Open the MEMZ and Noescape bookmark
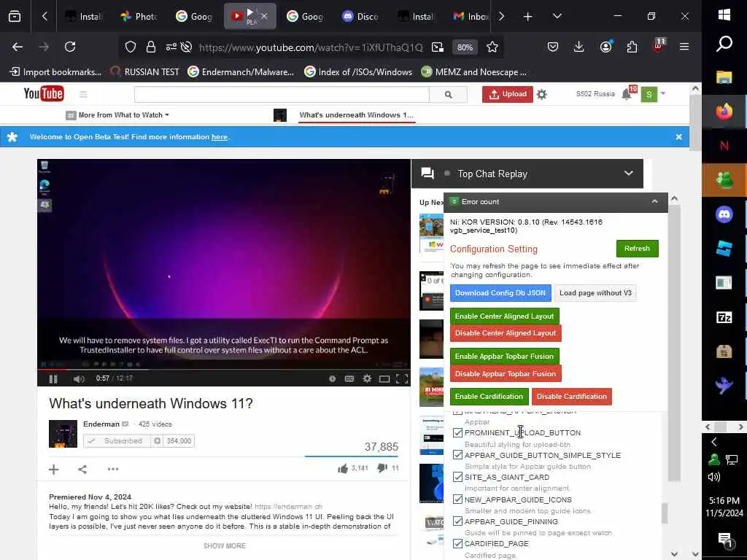 [474, 72]
